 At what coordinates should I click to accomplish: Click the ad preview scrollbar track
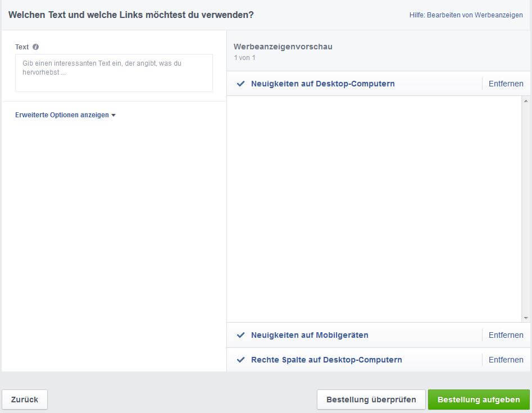(x=526, y=209)
